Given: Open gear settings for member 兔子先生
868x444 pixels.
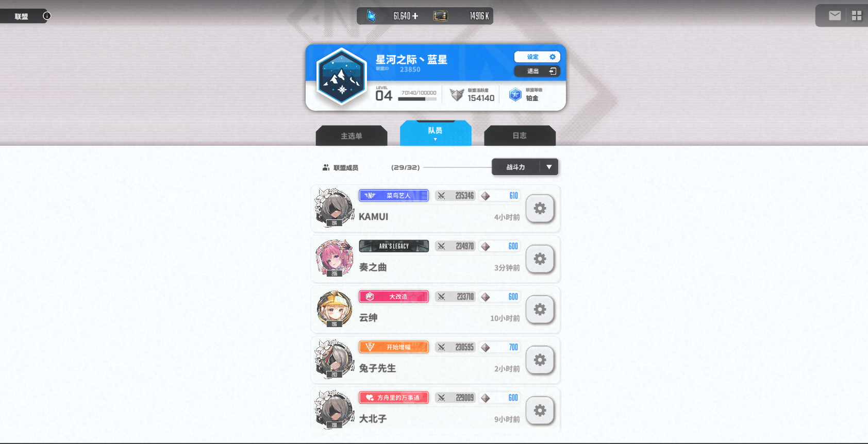Looking at the screenshot, I should coord(540,360).
